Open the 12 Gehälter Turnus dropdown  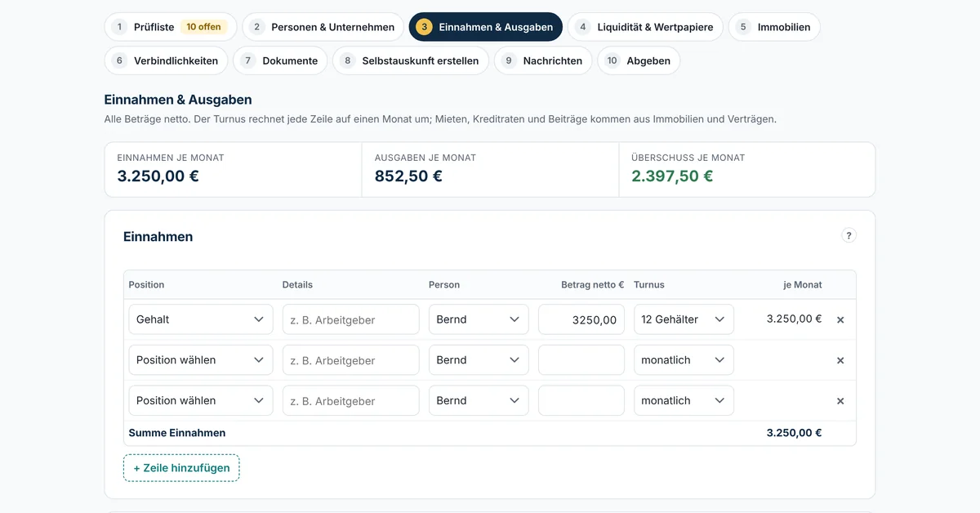coord(684,319)
